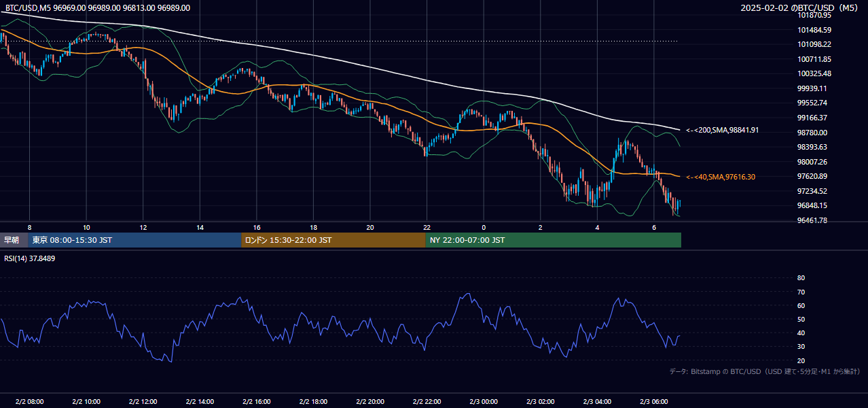Click the RSI scale value 80

(x=801, y=278)
